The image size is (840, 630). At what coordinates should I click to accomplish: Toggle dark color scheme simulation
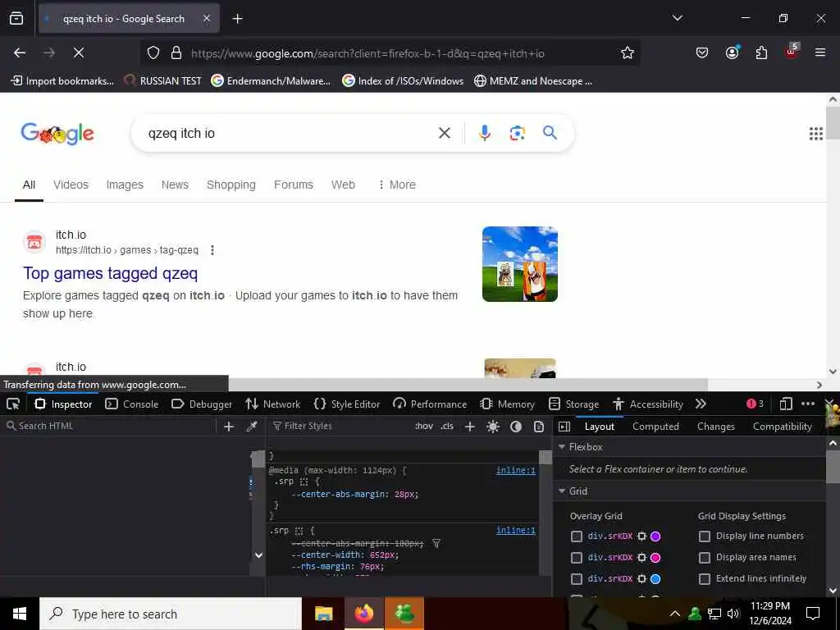516,427
